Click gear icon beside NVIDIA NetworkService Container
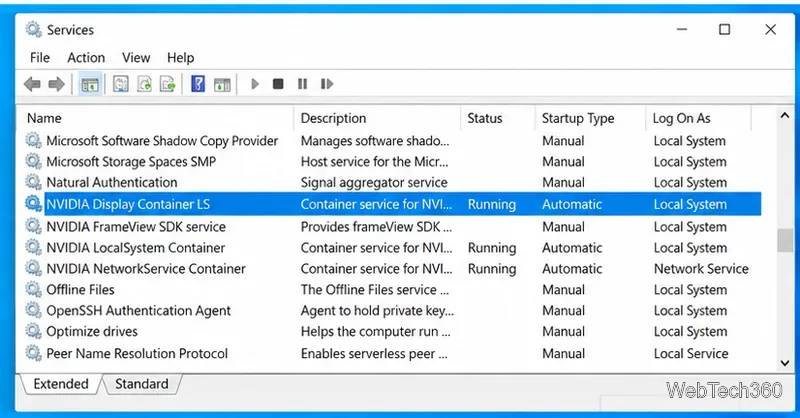The width and height of the screenshot is (800, 418). tap(34, 268)
